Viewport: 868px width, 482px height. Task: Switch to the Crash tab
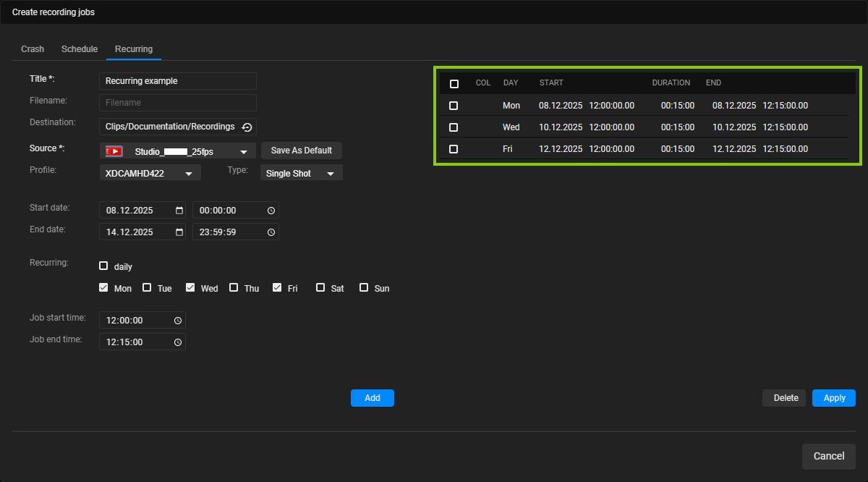pyautogui.click(x=33, y=48)
